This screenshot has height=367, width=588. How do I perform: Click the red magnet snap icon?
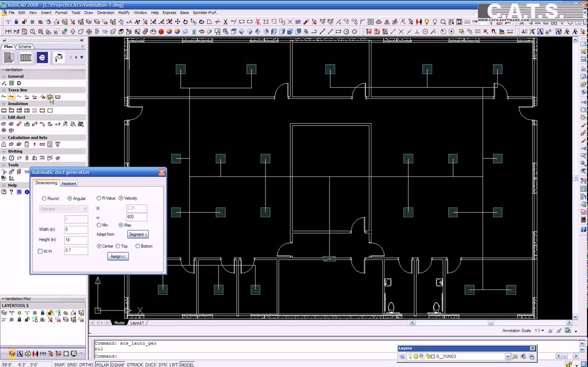tap(494, 32)
